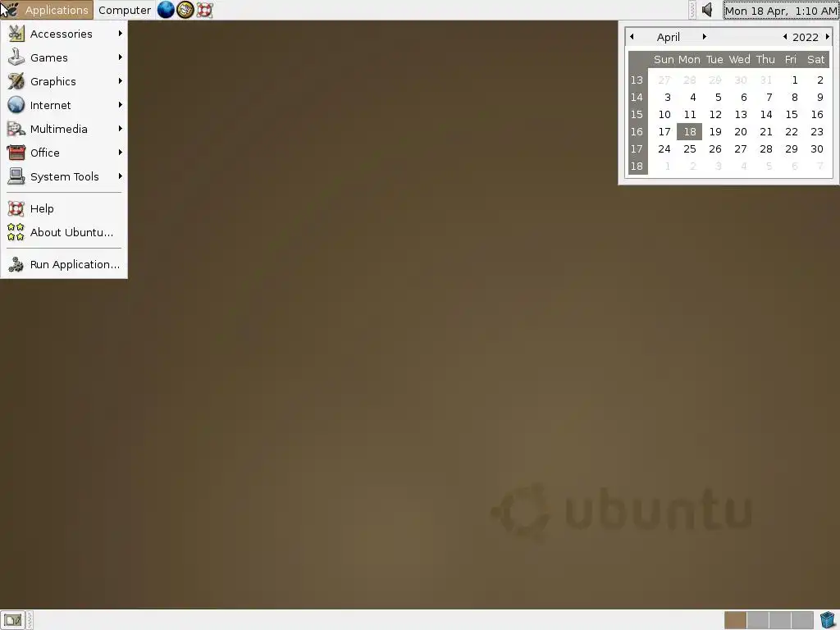Expand System Tools via its arrow

pos(120,176)
